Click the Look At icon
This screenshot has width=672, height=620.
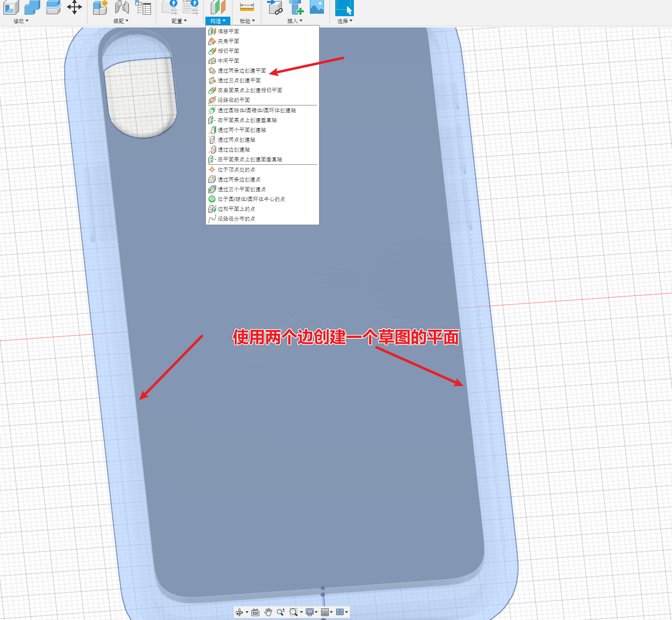255,612
